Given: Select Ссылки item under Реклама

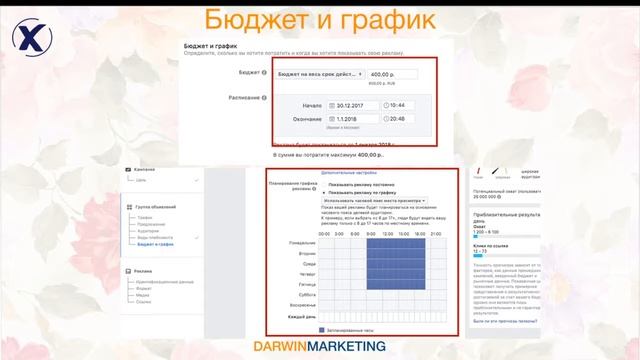Looking at the screenshot, I should coord(143,302).
